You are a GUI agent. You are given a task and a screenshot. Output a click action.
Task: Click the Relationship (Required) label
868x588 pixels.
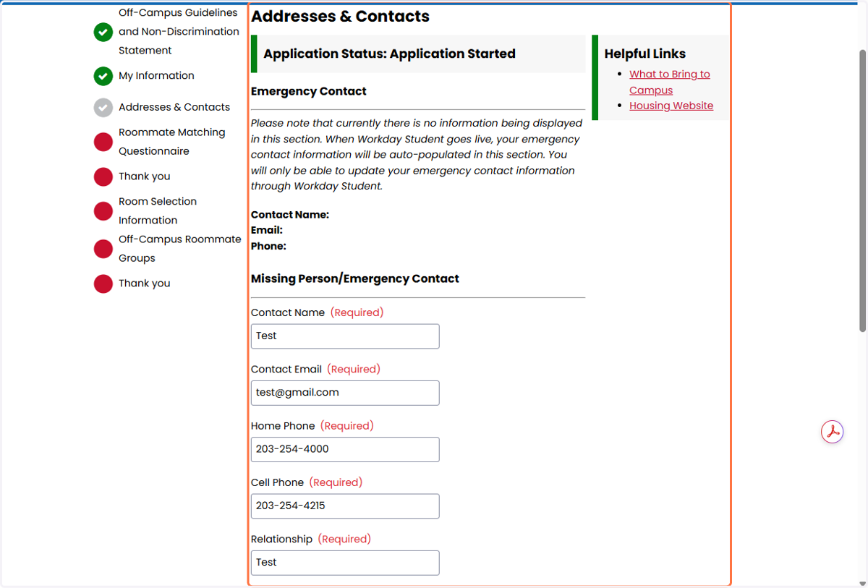[x=311, y=539]
